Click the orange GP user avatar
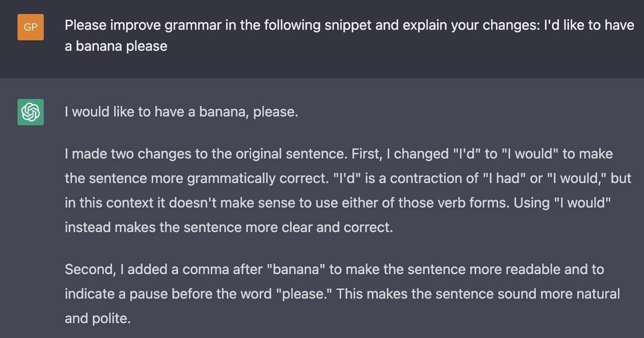The width and height of the screenshot is (644, 338). (x=30, y=27)
